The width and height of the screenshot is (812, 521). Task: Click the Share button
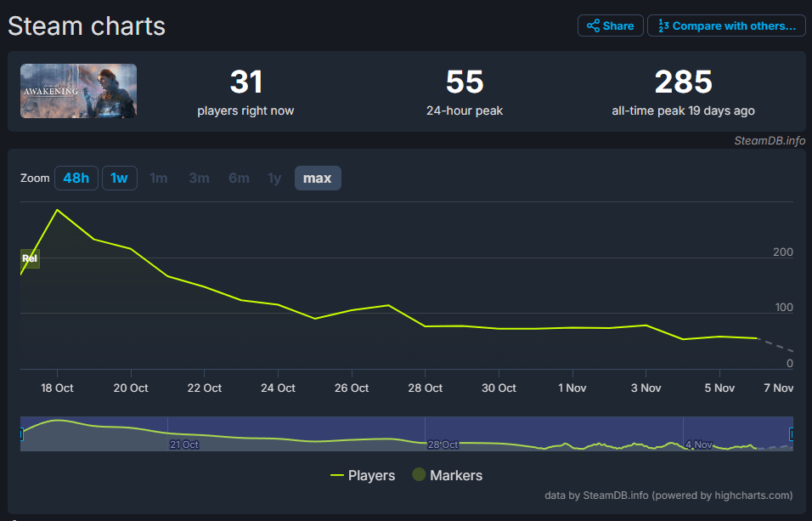click(611, 25)
